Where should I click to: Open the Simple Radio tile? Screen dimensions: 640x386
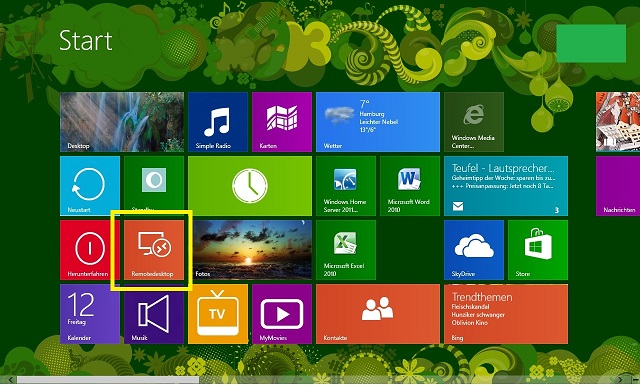pyautogui.click(x=218, y=122)
